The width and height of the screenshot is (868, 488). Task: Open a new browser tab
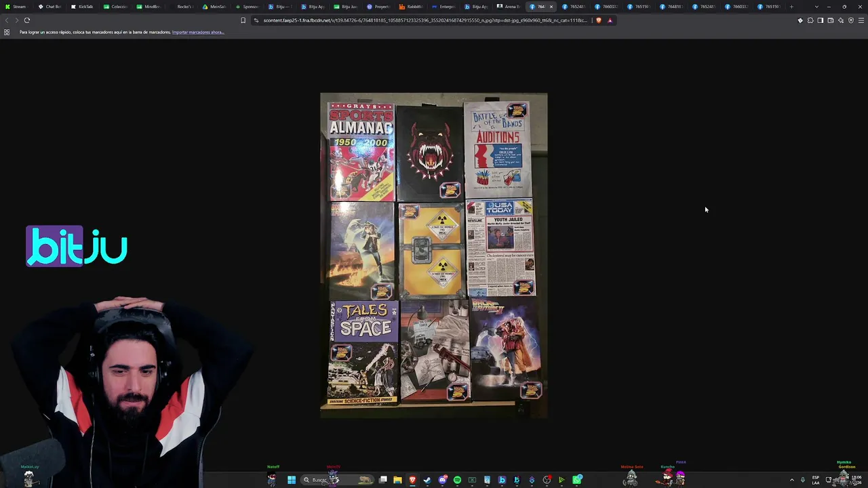click(x=791, y=7)
